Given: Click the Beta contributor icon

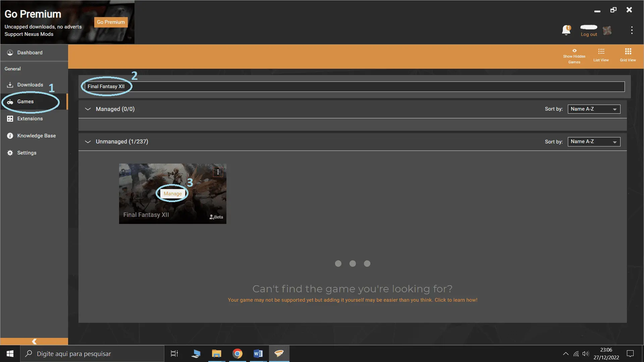Looking at the screenshot, I should click(212, 217).
